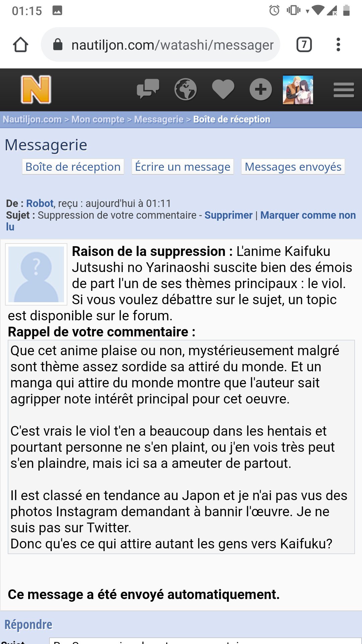Open Chrome three-dot overflow menu
Image resolution: width=362 pixels, height=644 pixels.
point(338,45)
